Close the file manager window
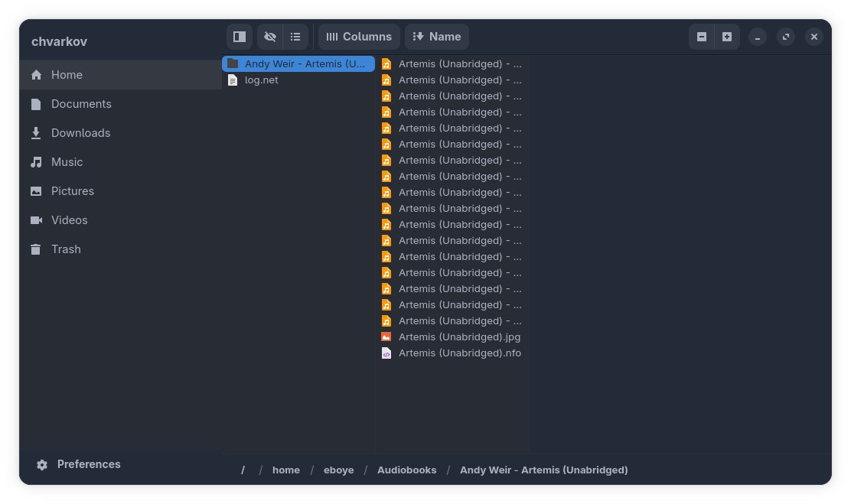 [x=814, y=37]
